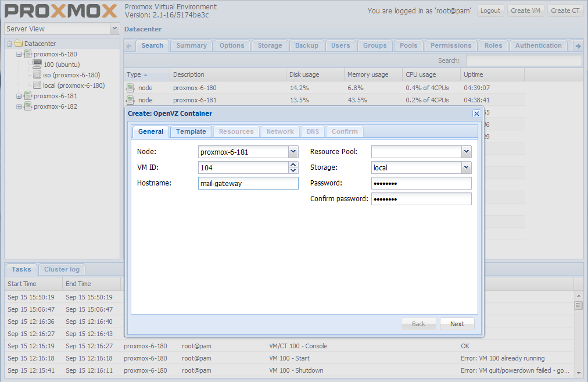Open the Node dropdown in dialog

point(293,152)
